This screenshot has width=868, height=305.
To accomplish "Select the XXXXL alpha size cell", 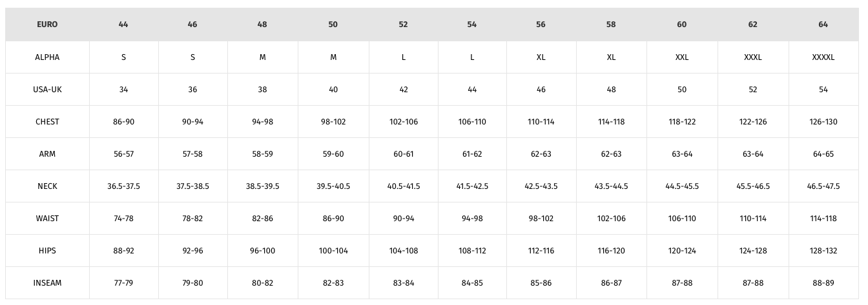I will [x=823, y=57].
